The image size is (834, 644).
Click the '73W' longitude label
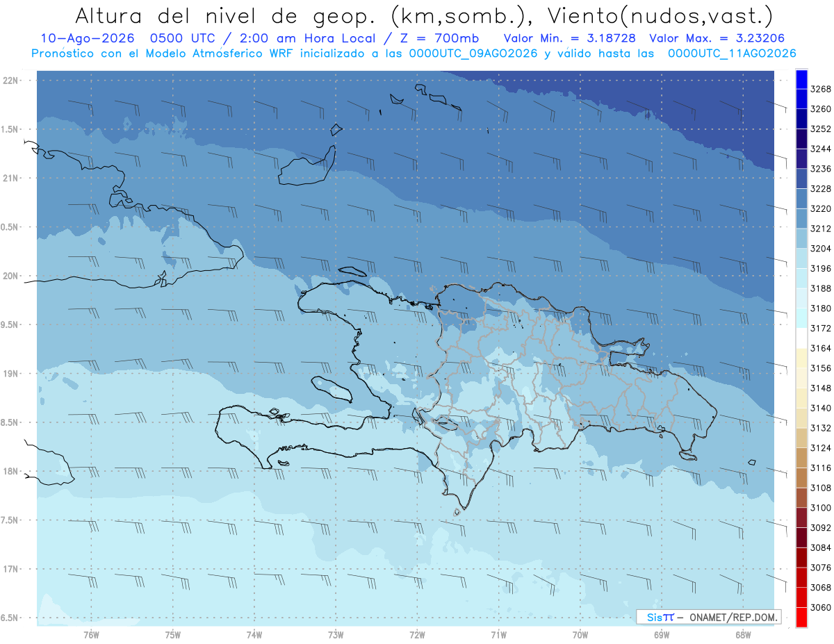(x=336, y=635)
